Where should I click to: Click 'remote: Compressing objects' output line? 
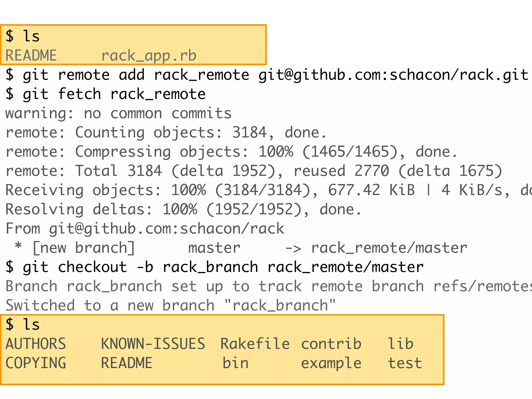231,152
